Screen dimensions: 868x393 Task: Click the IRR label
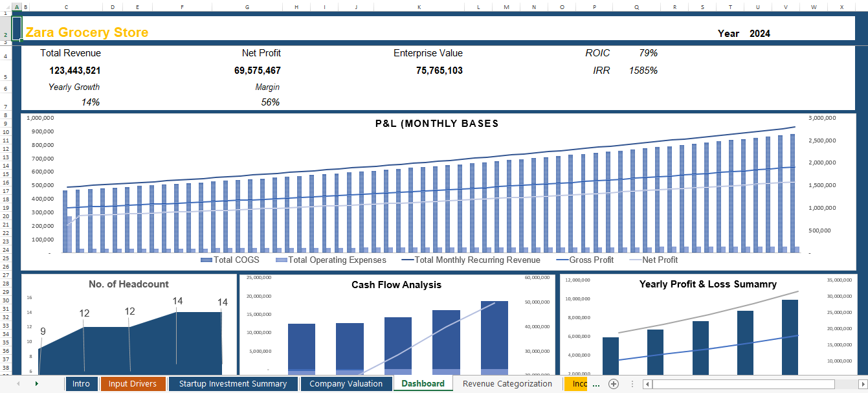[x=602, y=71]
